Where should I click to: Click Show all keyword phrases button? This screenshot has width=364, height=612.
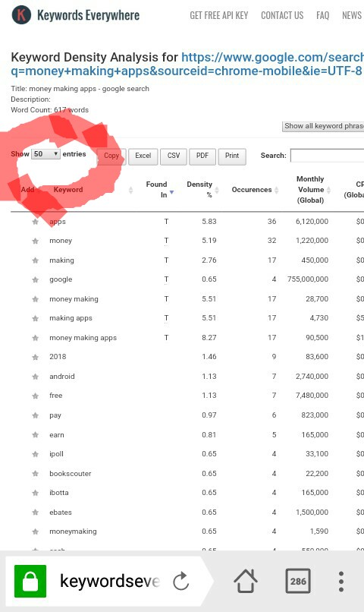tap(323, 126)
